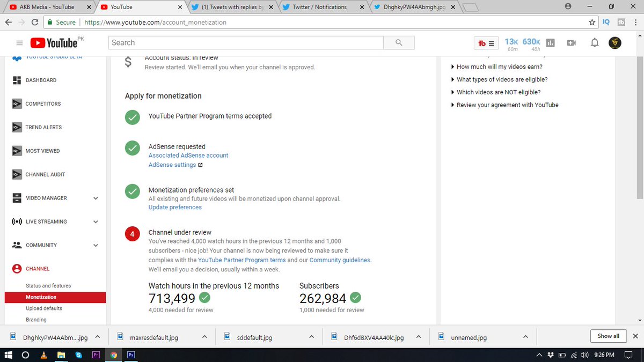This screenshot has height=362, width=644.
Task: Open options arrow for maxresdefault.jpg download
Action: 204,337
